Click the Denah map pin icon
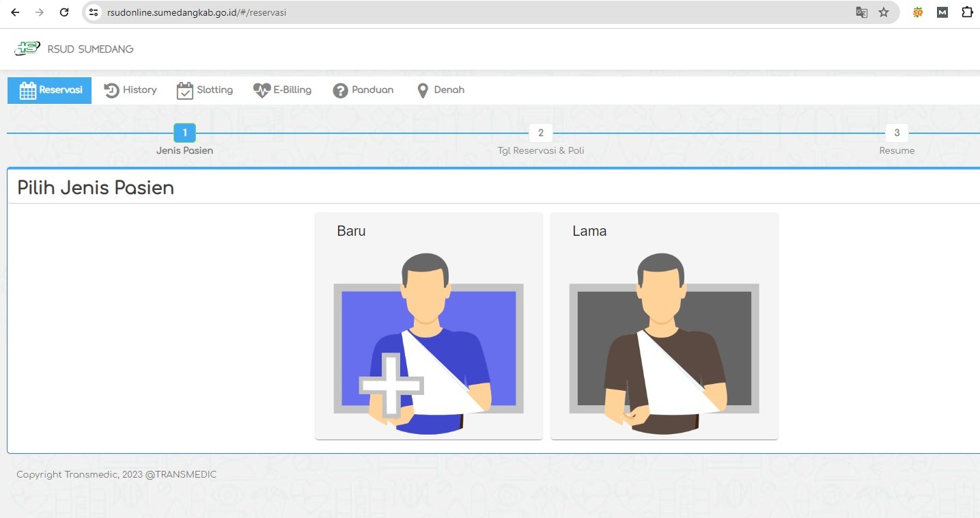This screenshot has width=980, height=518. (x=423, y=90)
